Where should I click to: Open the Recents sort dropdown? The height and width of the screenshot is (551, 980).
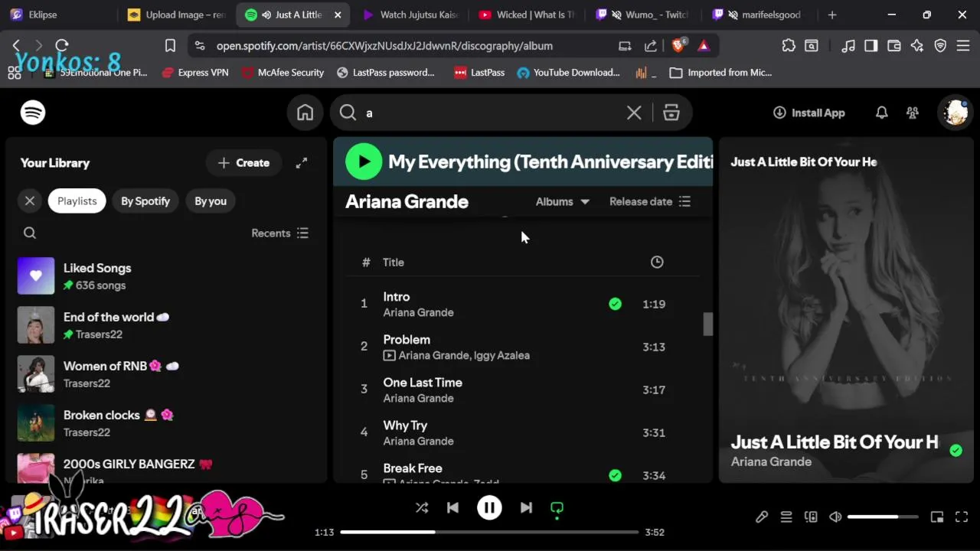click(x=279, y=233)
